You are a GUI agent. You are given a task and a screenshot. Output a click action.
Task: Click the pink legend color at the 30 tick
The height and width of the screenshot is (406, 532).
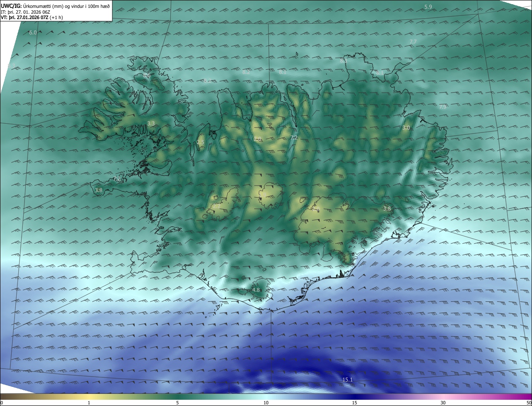(x=443, y=396)
